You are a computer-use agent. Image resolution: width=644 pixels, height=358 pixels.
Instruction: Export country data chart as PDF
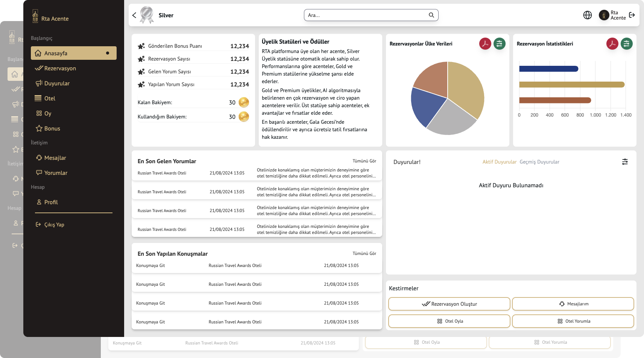point(485,44)
